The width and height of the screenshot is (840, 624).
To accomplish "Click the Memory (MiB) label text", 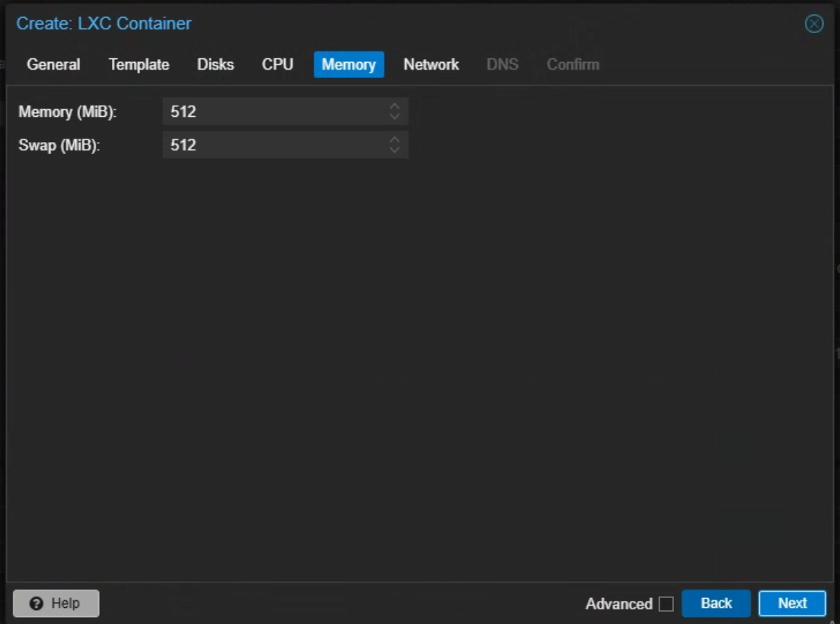I will [x=68, y=111].
